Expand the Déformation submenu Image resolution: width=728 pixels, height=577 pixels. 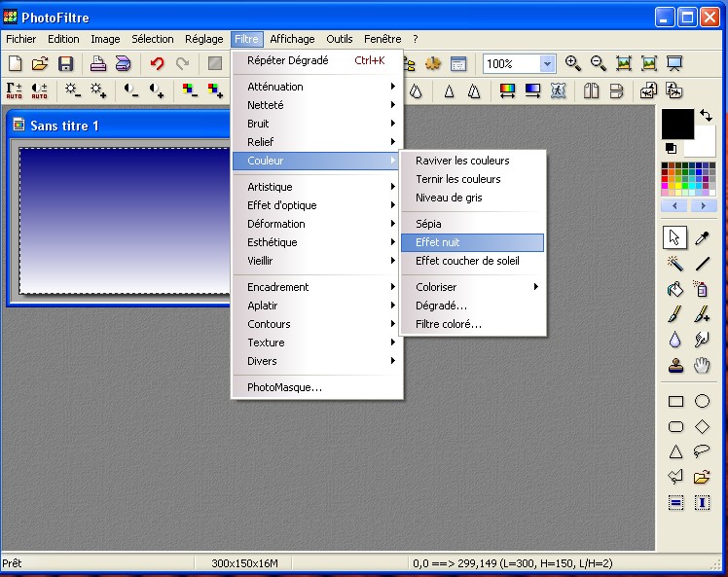317,224
